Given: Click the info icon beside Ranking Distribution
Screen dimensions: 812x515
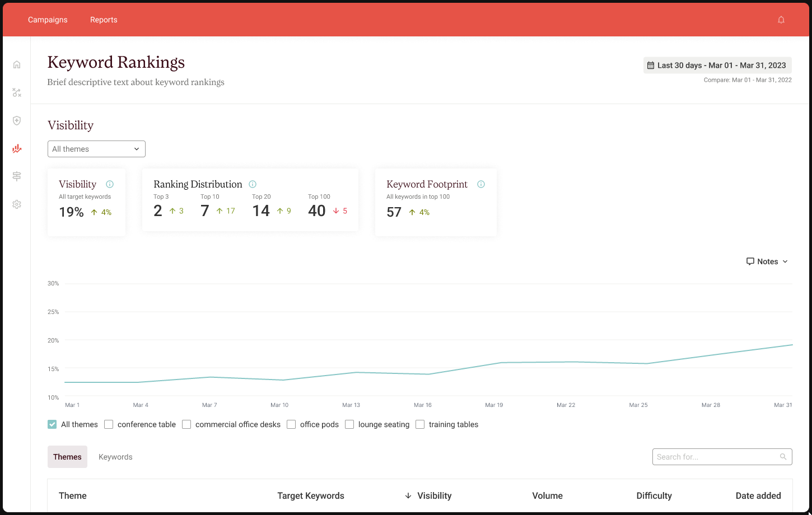Looking at the screenshot, I should pos(253,184).
